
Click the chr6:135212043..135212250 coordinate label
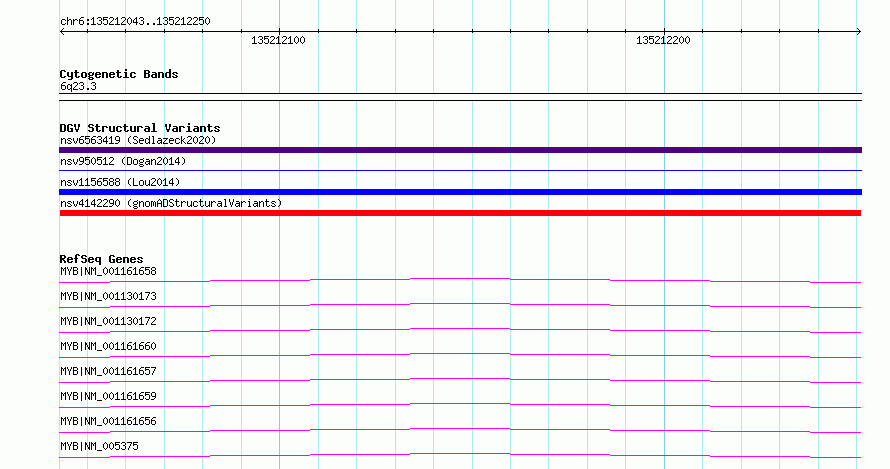(135, 22)
